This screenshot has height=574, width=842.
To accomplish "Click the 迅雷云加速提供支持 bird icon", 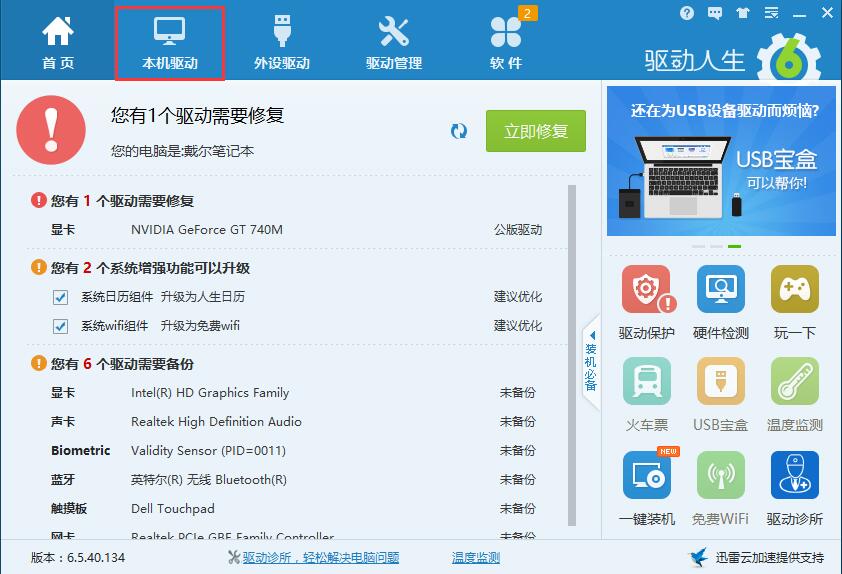I will (698, 557).
